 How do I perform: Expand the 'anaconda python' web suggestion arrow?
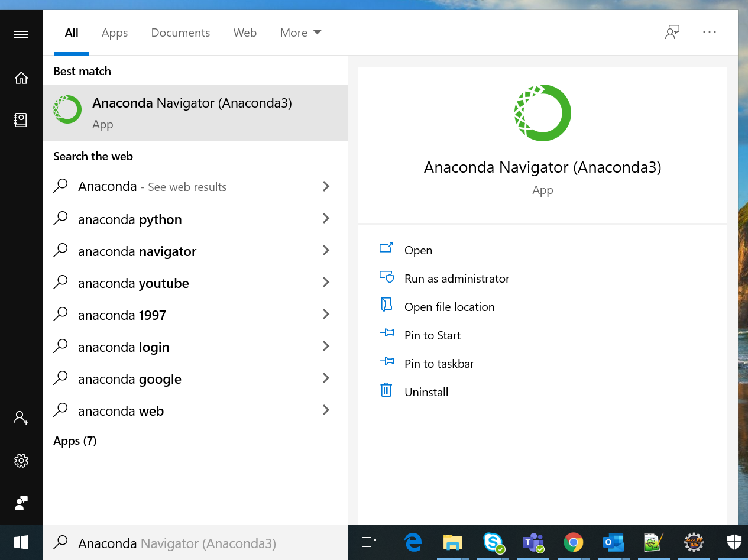(326, 219)
